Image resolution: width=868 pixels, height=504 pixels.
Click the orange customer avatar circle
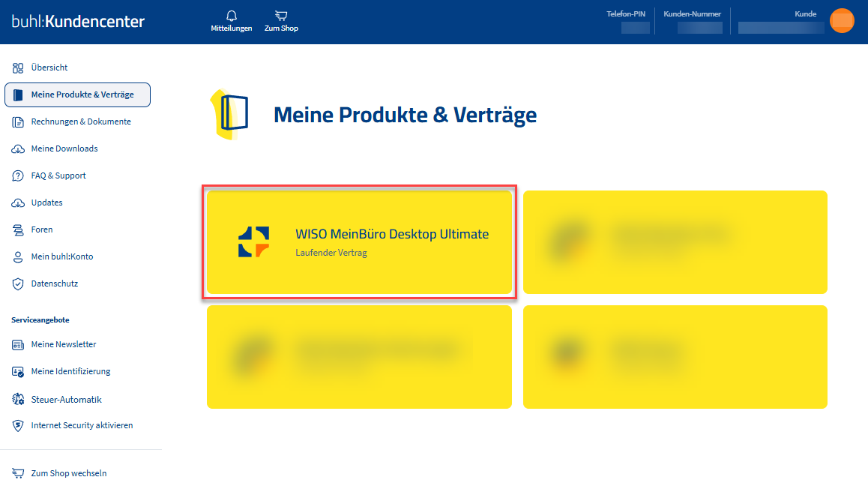pyautogui.click(x=842, y=21)
